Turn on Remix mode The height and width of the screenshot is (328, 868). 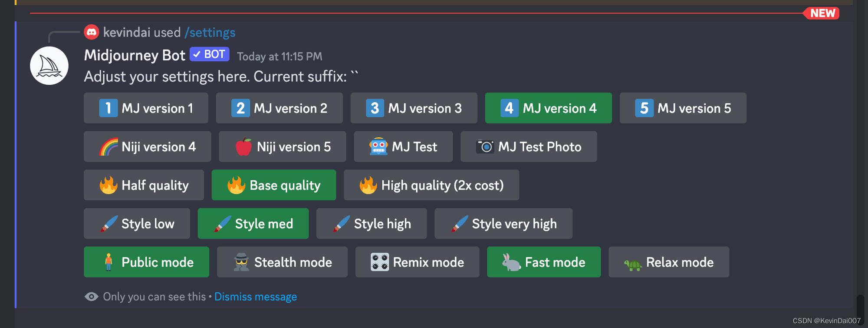[417, 262]
